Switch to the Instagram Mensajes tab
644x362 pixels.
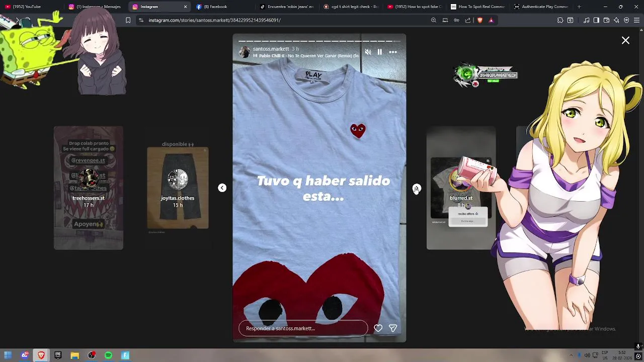(96, 7)
